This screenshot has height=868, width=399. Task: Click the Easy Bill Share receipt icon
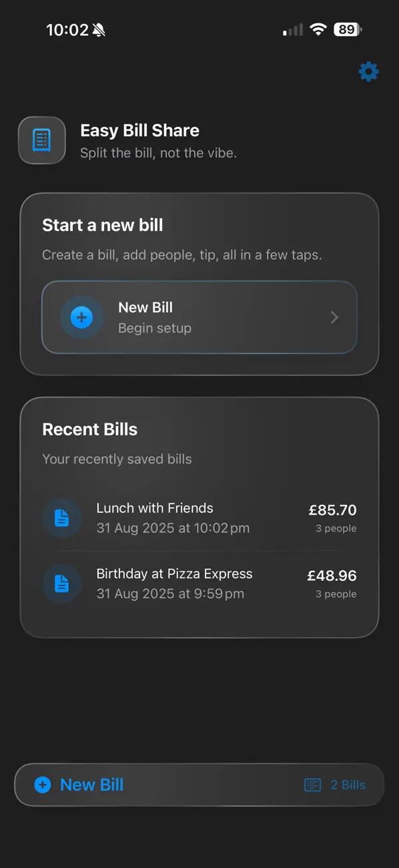tap(41, 140)
